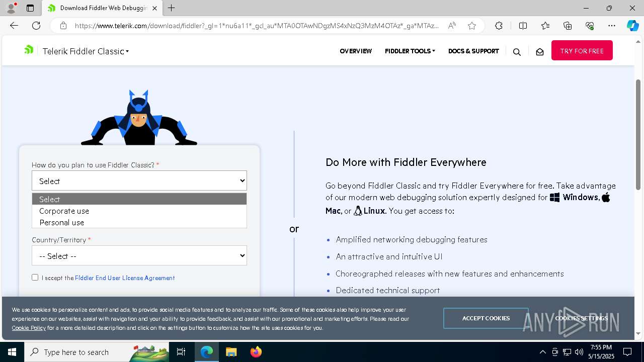Open Task View on taskbar

coord(181,352)
